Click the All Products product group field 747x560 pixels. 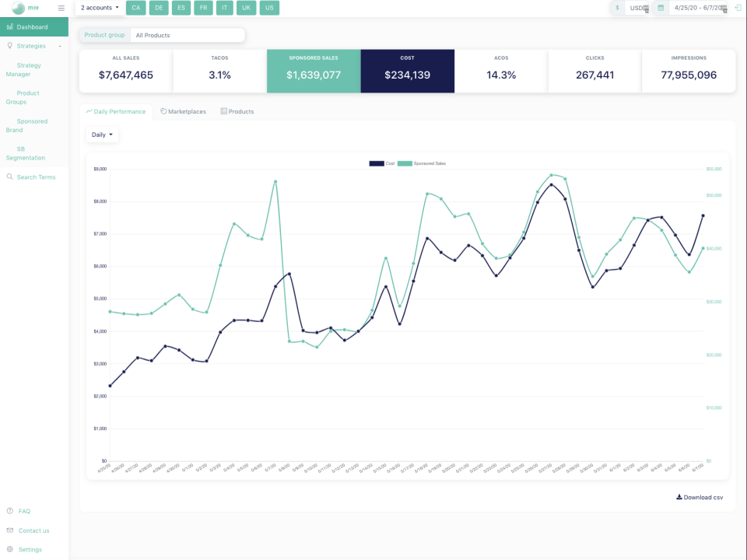tap(187, 35)
